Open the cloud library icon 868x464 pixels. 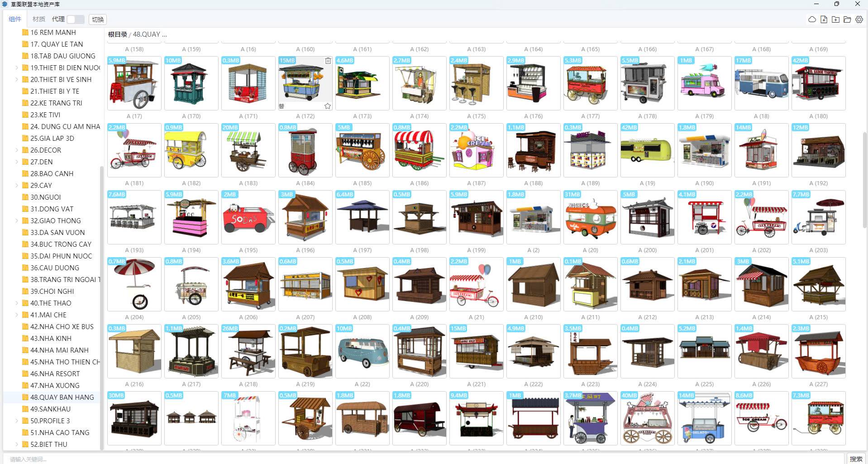tap(812, 19)
